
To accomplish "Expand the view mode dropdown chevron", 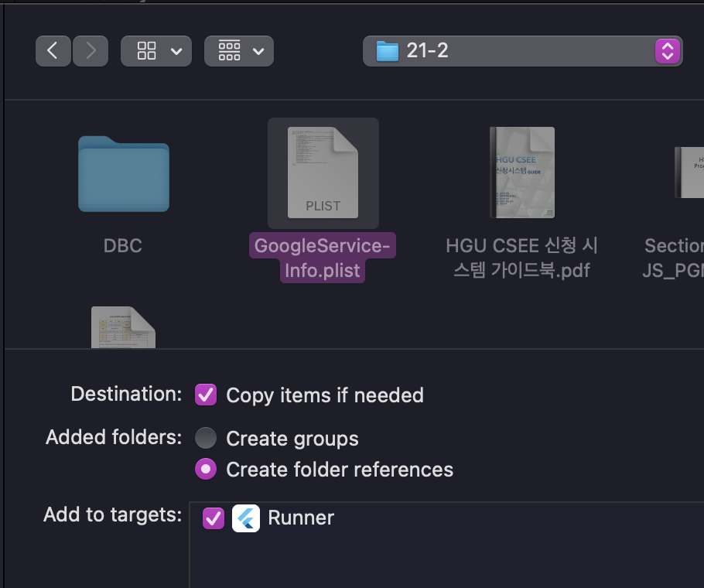I will 176,51.
